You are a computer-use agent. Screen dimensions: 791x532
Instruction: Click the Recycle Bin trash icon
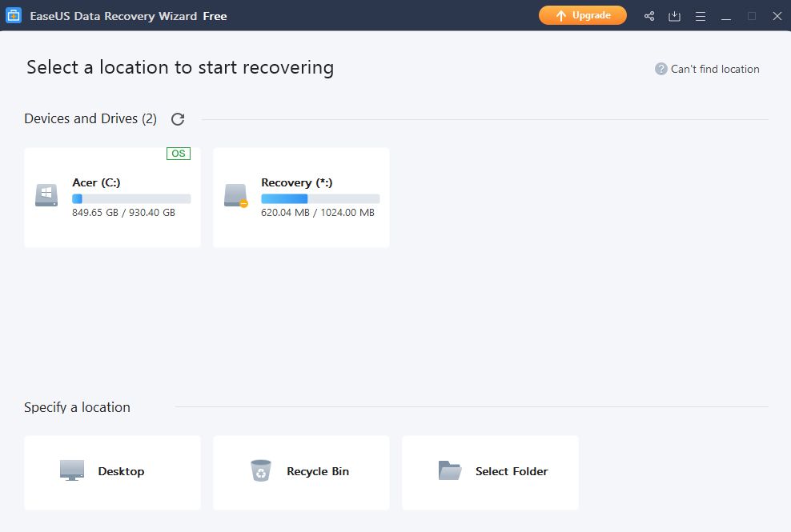pyautogui.click(x=261, y=470)
